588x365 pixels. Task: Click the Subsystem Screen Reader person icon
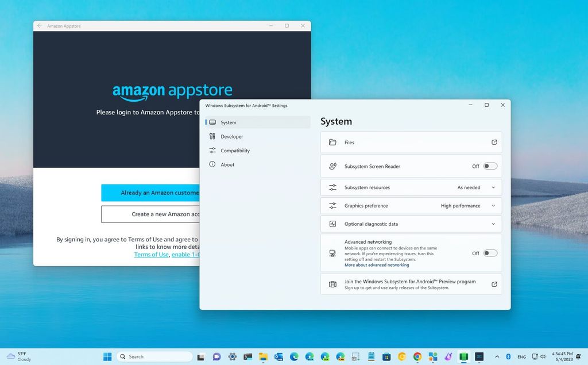(x=333, y=166)
